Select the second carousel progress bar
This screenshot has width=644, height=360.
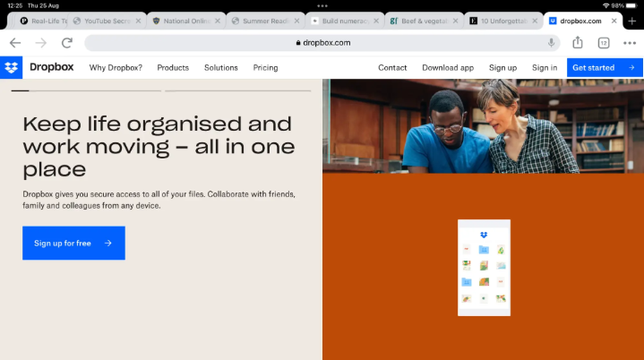[x=237, y=90]
